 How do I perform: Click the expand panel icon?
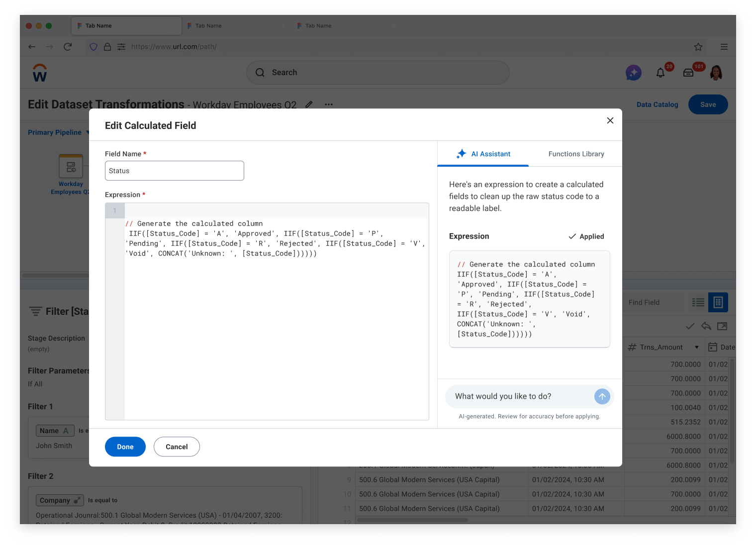pyautogui.click(x=722, y=326)
